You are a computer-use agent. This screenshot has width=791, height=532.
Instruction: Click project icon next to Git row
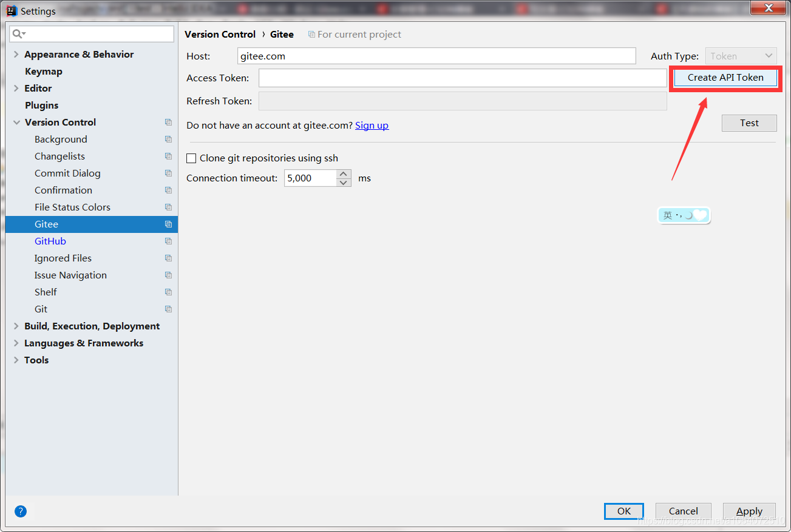(168, 309)
